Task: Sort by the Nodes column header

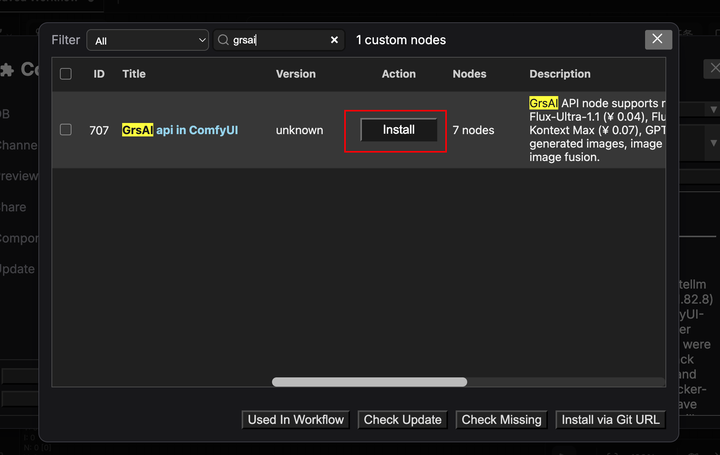Action: (469, 74)
